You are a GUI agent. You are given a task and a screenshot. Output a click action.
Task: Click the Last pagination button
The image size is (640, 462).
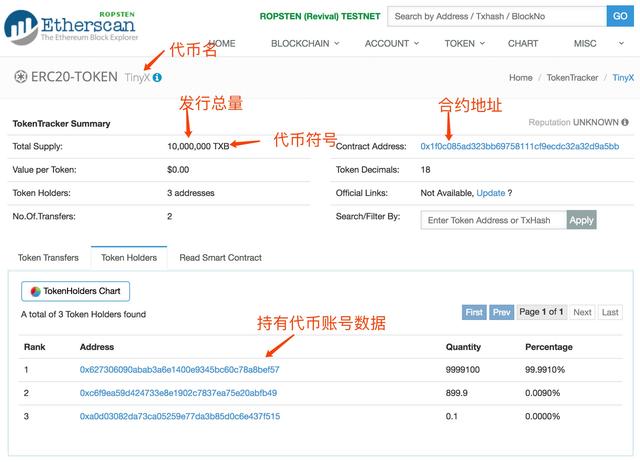(610, 312)
